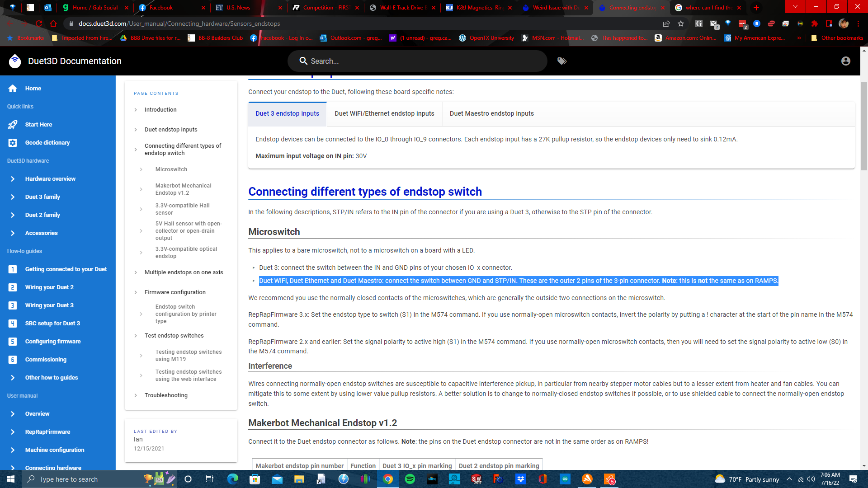Switch to Duet Maestro endstop inputs tab
Screen dimensions: 868x488
pyautogui.click(x=492, y=113)
